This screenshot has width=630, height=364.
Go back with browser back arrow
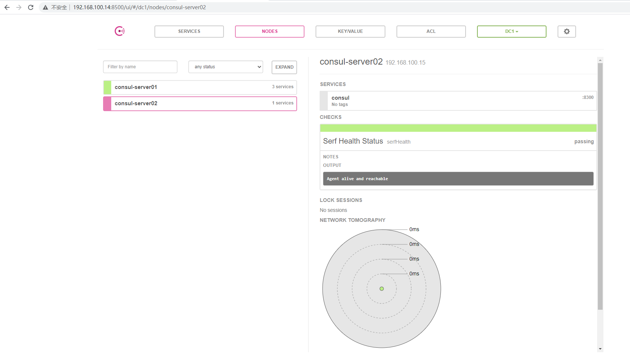point(7,7)
